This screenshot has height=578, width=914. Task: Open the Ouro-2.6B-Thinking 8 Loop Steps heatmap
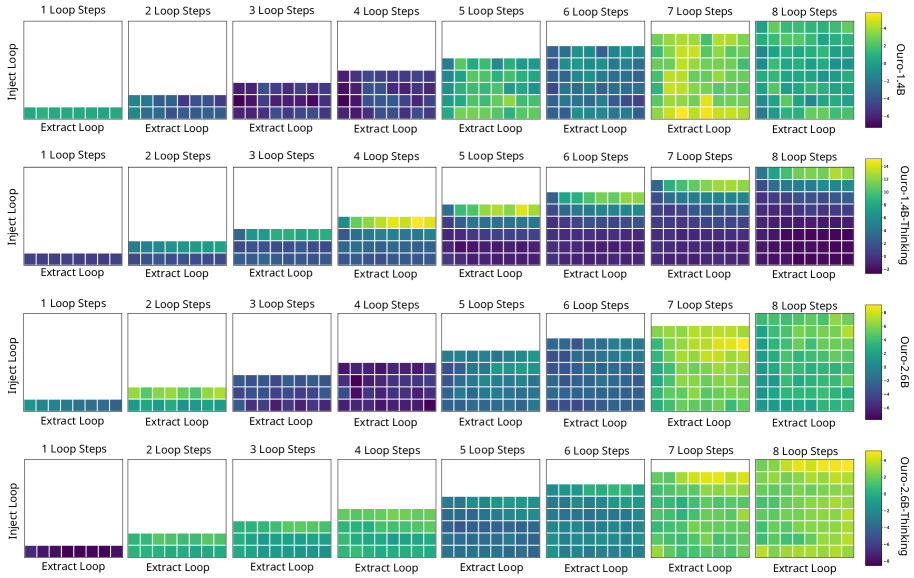[x=804, y=507]
